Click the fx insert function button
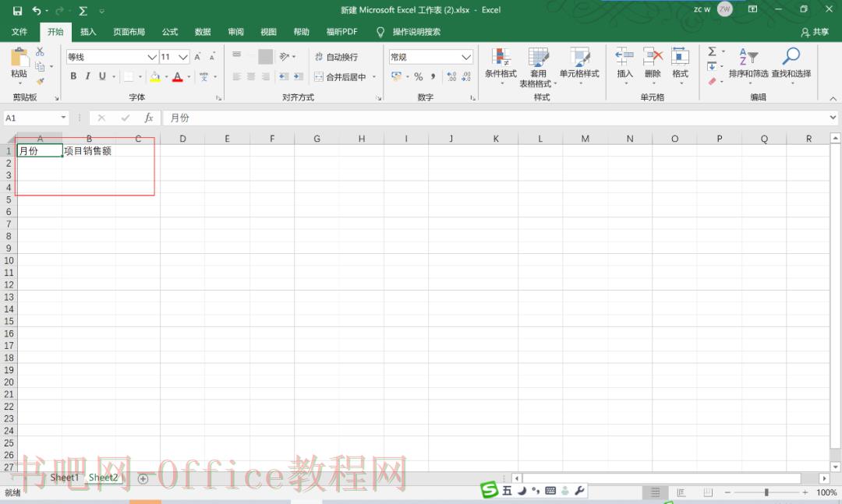842x504 pixels. (149, 118)
